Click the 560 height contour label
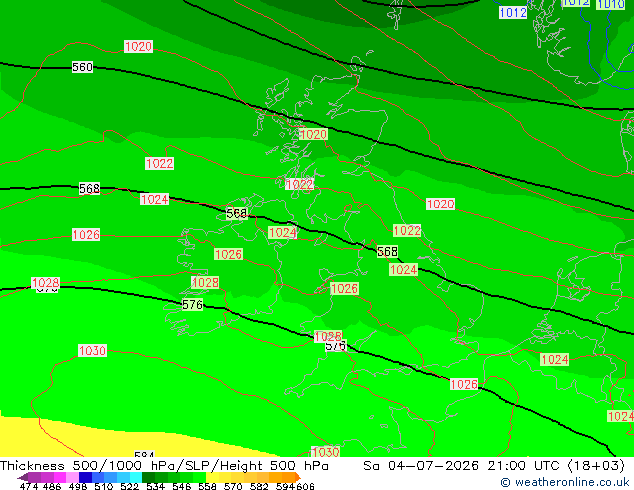The height and width of the screenshot is (490, 634). click(82, 67)
